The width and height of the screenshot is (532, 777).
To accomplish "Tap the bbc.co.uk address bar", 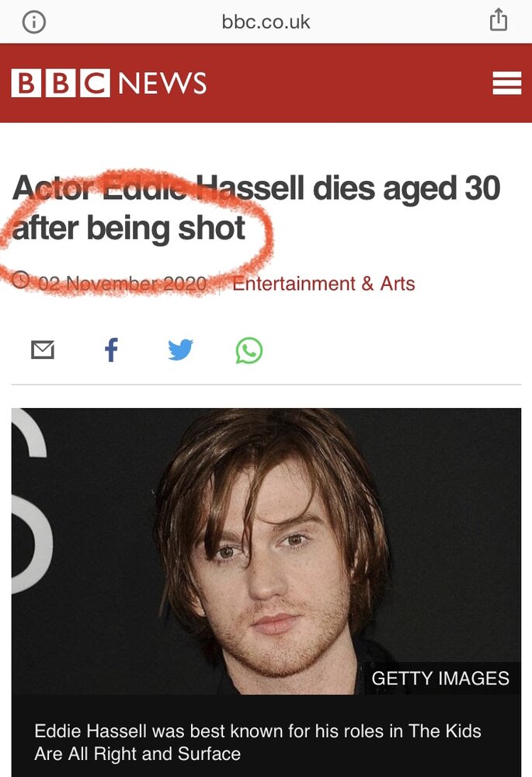I will coord(266,22).
